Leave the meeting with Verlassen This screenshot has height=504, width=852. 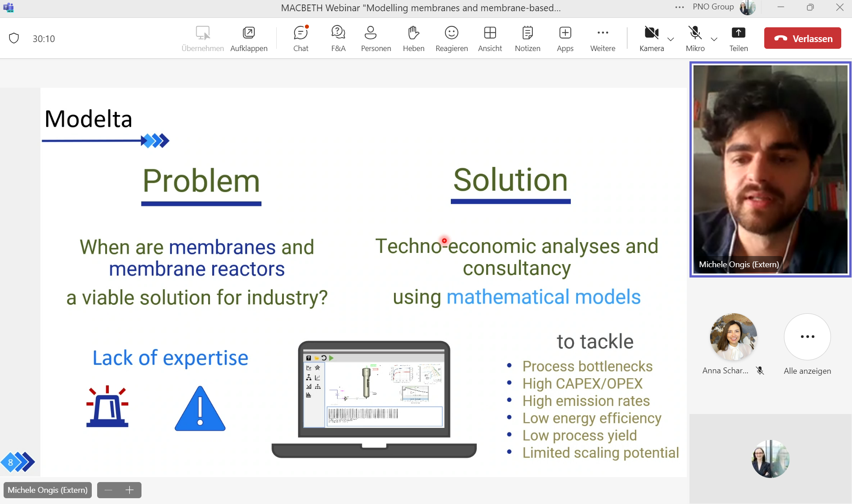pos(802,38)
